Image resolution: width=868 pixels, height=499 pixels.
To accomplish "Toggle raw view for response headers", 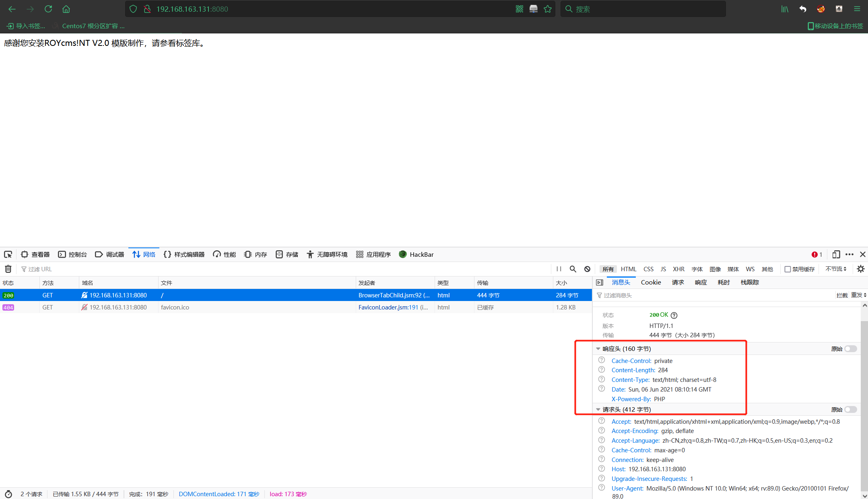I will [x=850, y=348].
